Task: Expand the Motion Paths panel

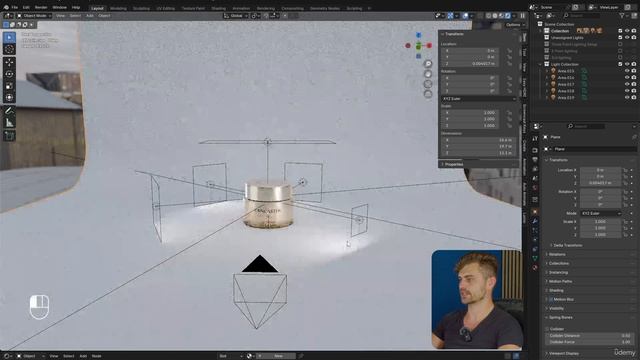Action: (560, 281)
